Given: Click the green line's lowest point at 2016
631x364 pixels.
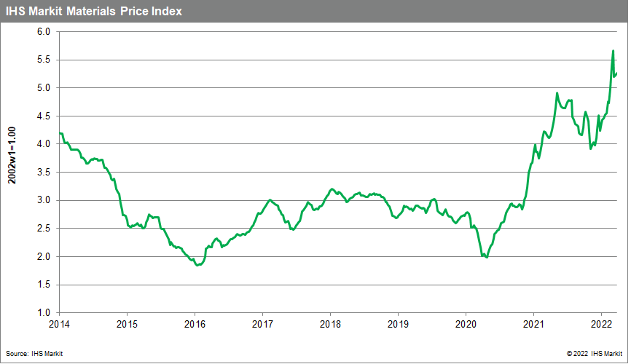Looking at the screenshot, I should [197, 265].
